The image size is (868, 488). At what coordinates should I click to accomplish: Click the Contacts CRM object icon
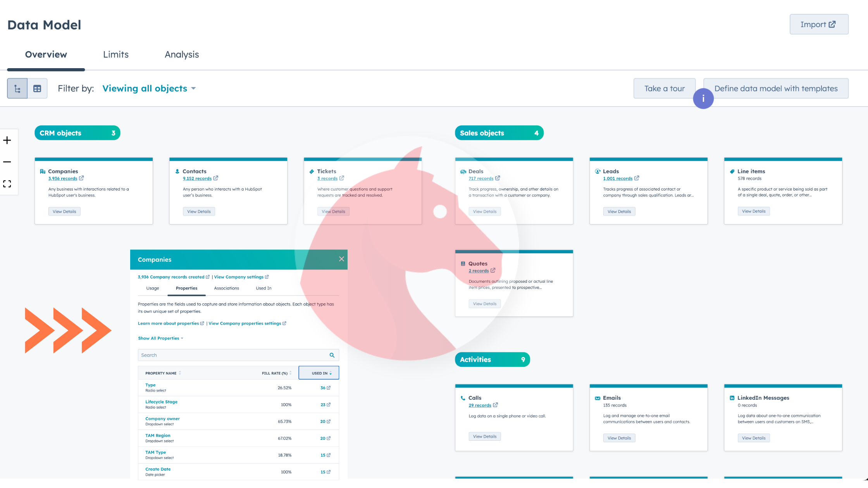tap(177, 171)
